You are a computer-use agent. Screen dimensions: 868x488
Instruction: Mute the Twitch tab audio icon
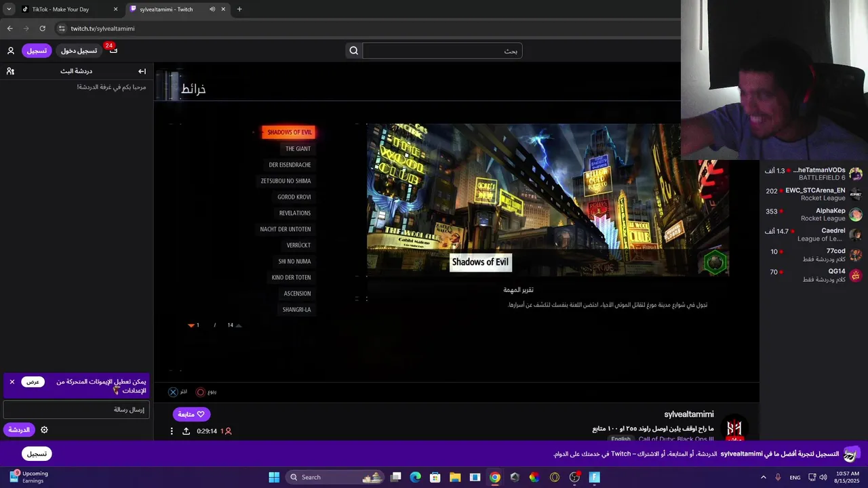click(x=212, y=9)
